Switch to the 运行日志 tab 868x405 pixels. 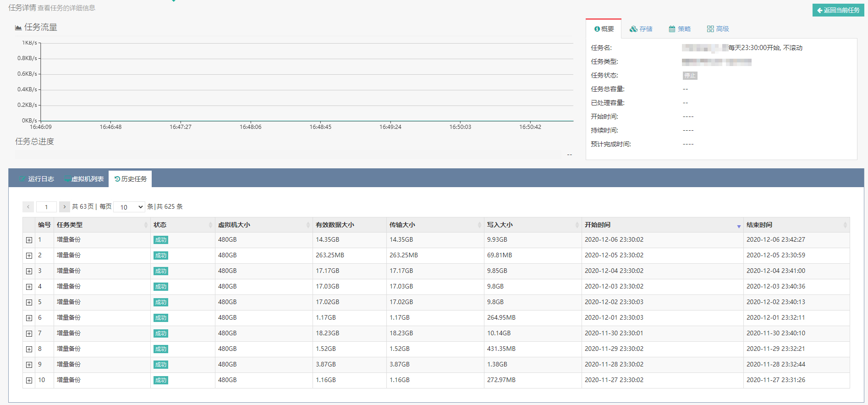[x=37, y=179]
